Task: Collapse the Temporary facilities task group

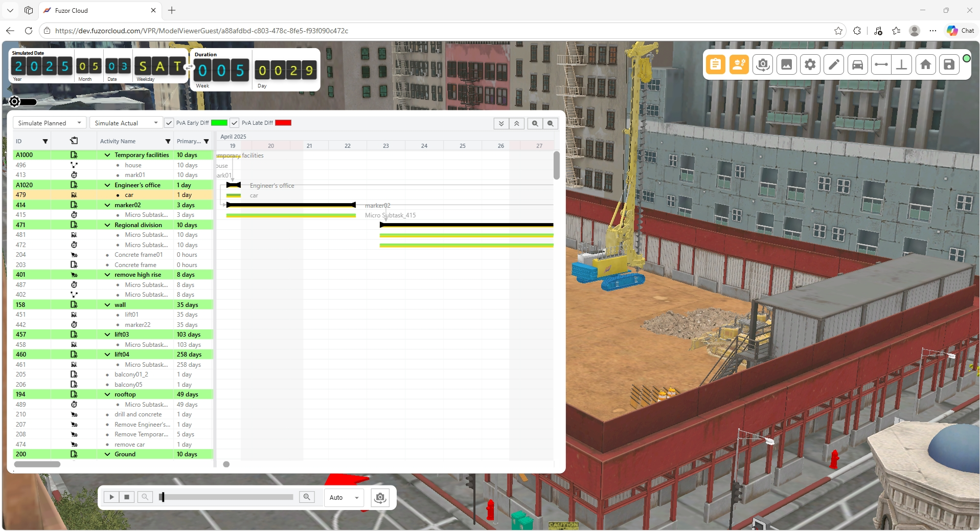Action: click(107, 155)
